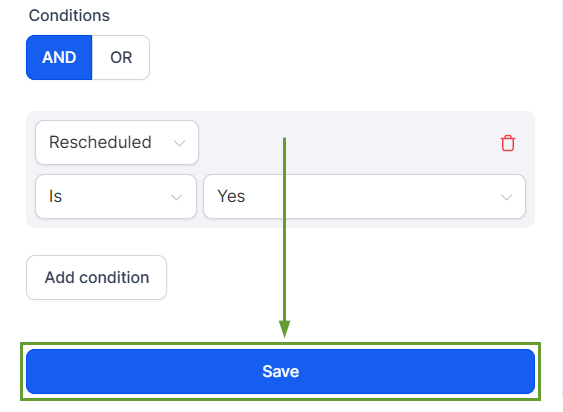Image resolution: width=563 pixels, height=412 pixels.
Task: Click the chevron arrow in Rescheduled field
Action: click(x=180, y=143)
